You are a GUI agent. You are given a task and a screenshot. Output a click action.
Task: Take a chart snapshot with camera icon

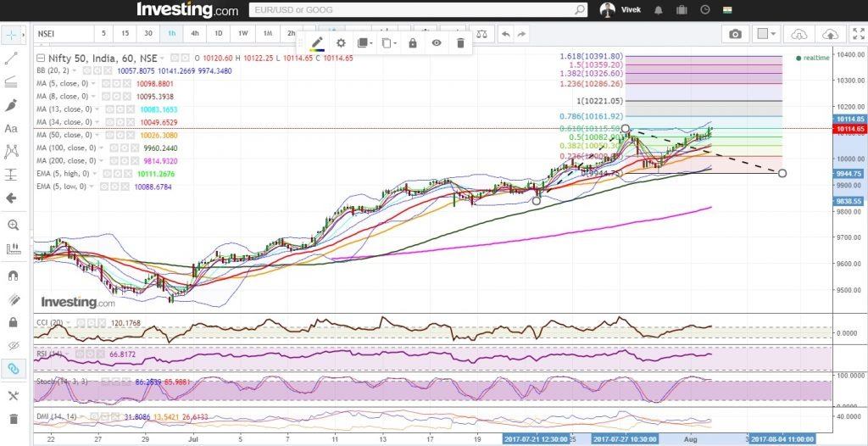(735, 34)
